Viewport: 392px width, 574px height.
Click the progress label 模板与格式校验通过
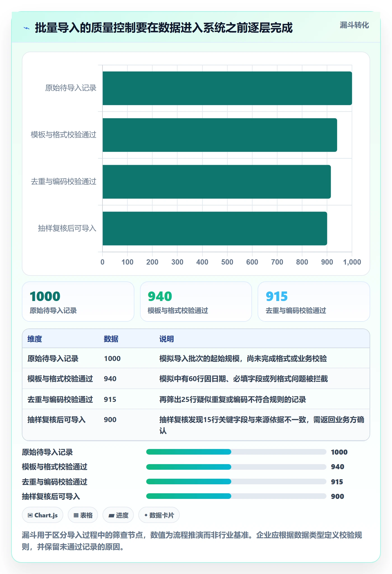pos(55,467)
